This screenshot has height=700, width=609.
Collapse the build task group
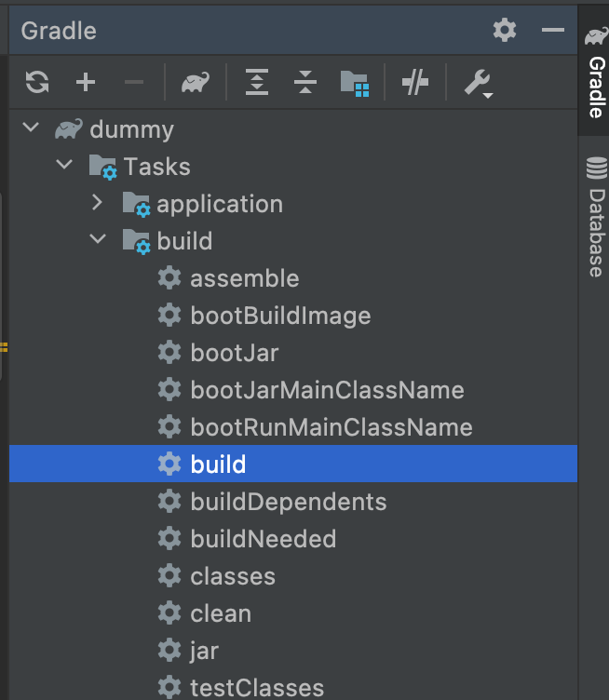98,239
